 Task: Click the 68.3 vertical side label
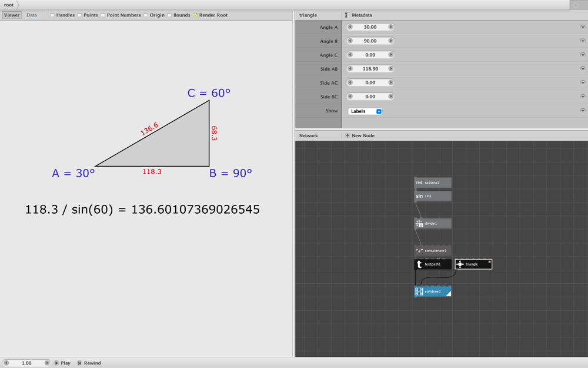point(214,133)
